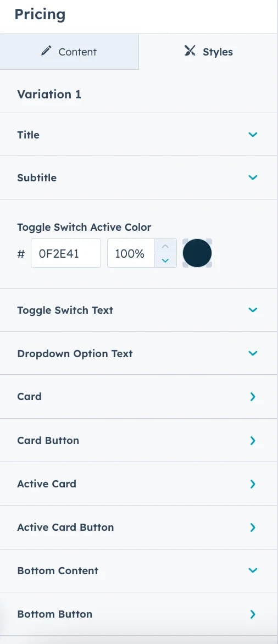The width and height of the screenshot is (278, 644).
Task: Open the Card settings arrow
Action: [253, 396]
